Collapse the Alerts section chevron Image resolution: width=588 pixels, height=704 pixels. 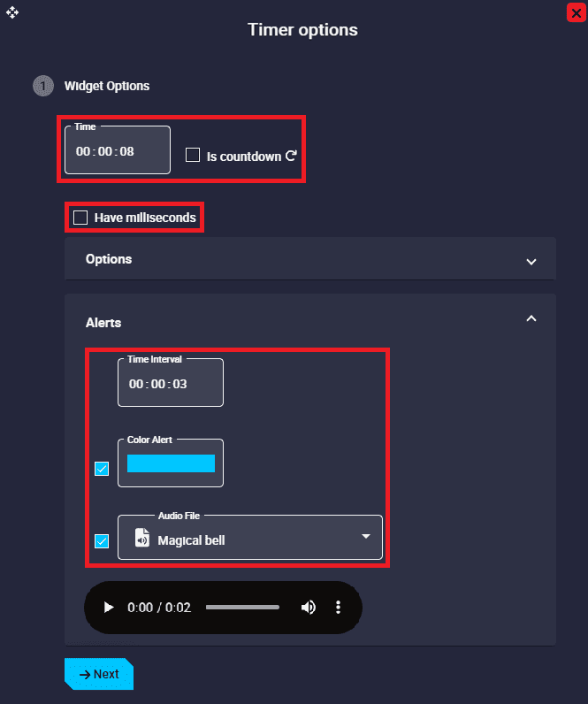[x=531, y=318]
